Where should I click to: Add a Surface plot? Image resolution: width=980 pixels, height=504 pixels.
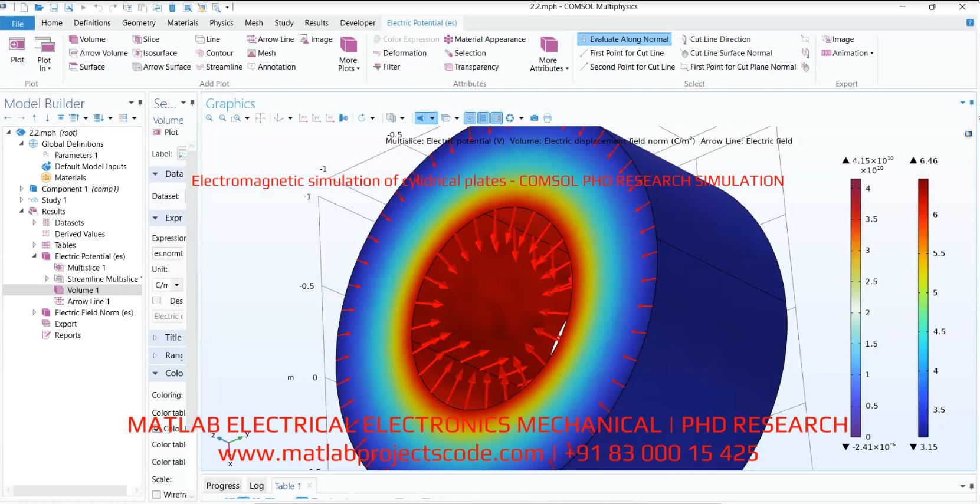pos(87,67)
